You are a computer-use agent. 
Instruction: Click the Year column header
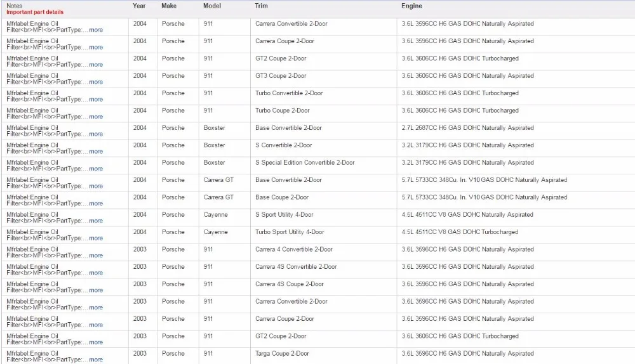pos(139,6)
